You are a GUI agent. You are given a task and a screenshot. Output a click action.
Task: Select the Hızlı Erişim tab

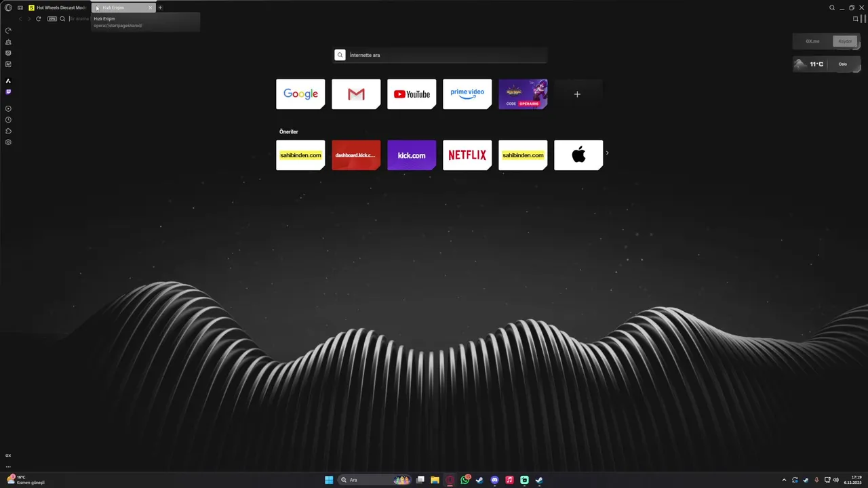122,7
